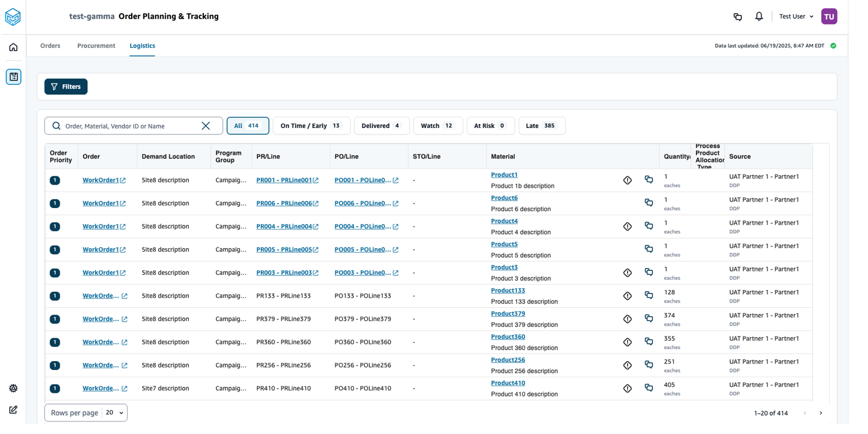868x434 pixels.
Task: Select the Watch 12 status filter
Action: click(437, 126)
